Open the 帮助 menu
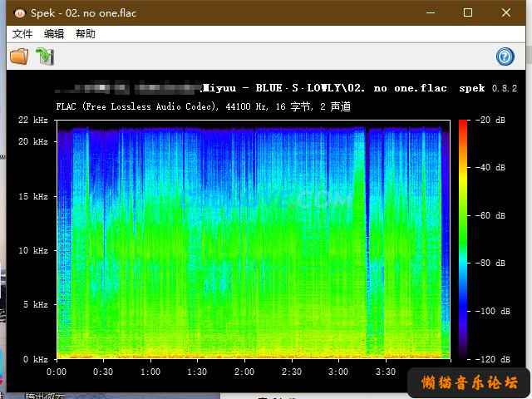 [85, 34]
